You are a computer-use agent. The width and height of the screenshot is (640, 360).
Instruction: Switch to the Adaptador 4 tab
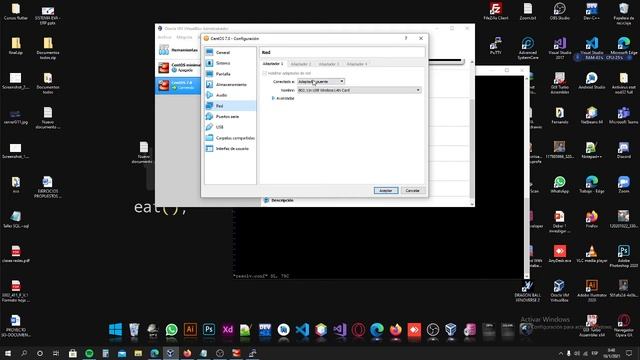point(357,64)
